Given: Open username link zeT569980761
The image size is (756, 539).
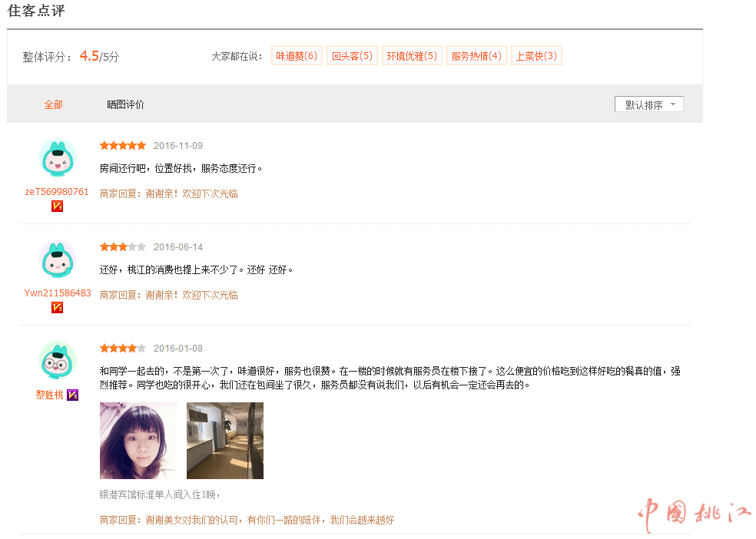Looking at the screenshot, I should [x=57, y=192].
